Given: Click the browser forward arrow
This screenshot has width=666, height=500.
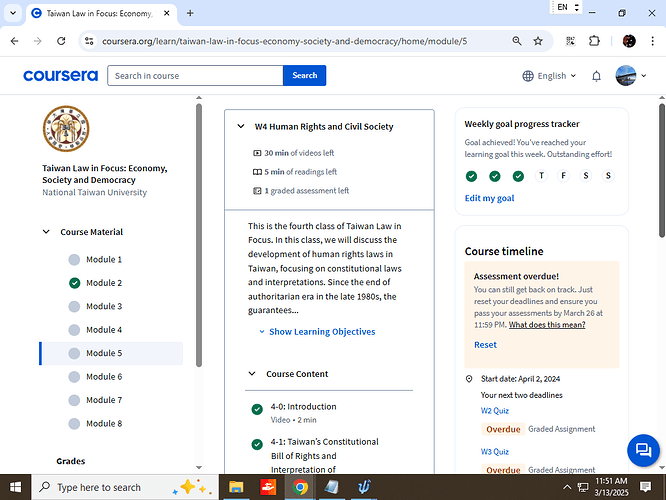Looking at the screenshot, I should coord(38,41).
